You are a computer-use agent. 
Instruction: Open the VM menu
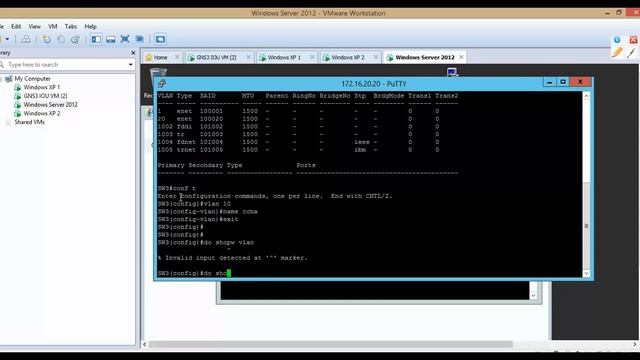point(53,26)
